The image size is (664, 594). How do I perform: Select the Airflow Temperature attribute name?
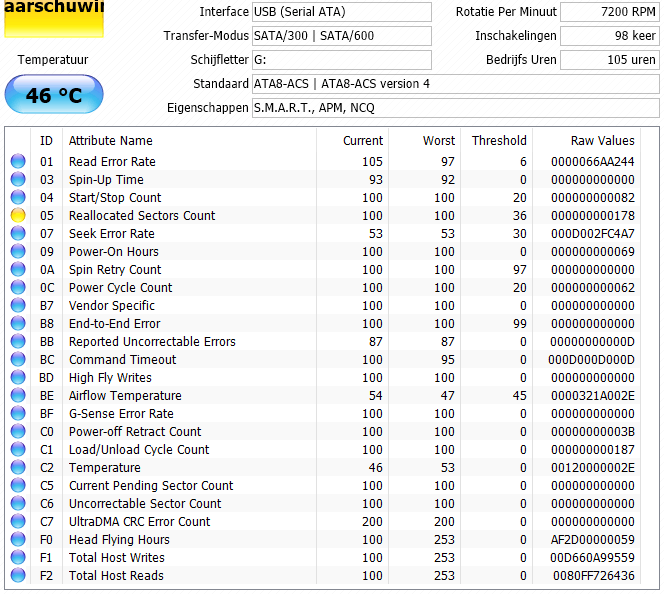tap(125, 395)
